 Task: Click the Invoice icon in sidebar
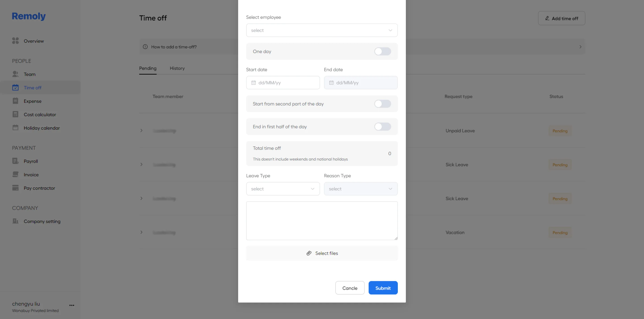tap(15, 174)
